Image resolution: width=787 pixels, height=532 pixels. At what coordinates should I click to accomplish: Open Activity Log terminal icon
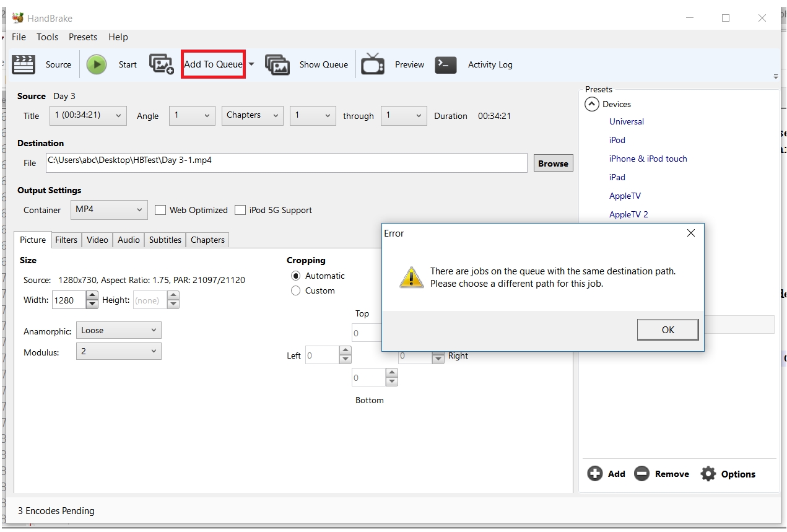446,64
